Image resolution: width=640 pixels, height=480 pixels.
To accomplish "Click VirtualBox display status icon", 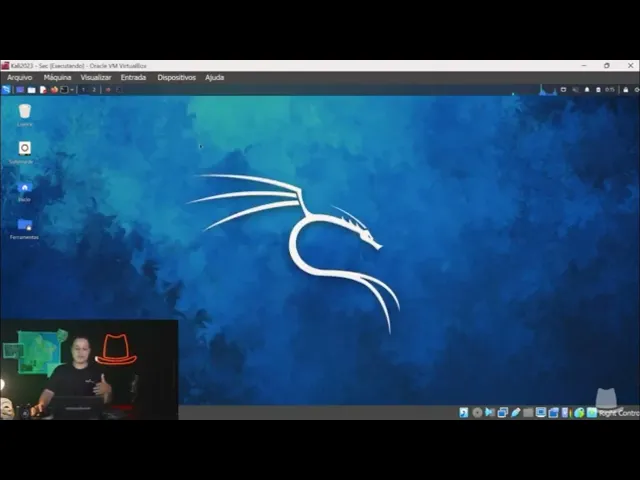I will [x=541, y=412].
